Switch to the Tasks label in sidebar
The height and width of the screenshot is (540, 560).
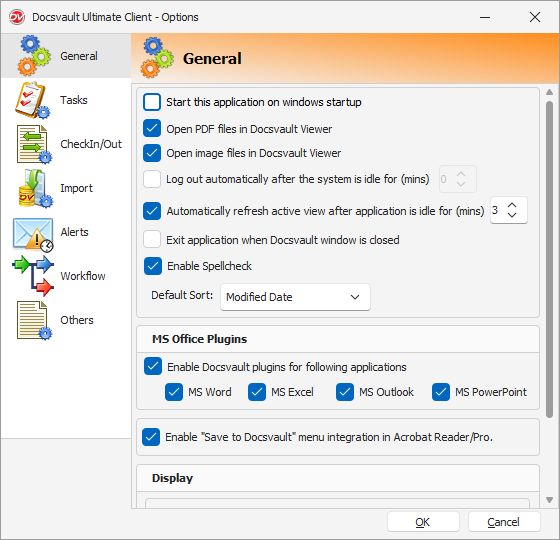pos(74,100)
